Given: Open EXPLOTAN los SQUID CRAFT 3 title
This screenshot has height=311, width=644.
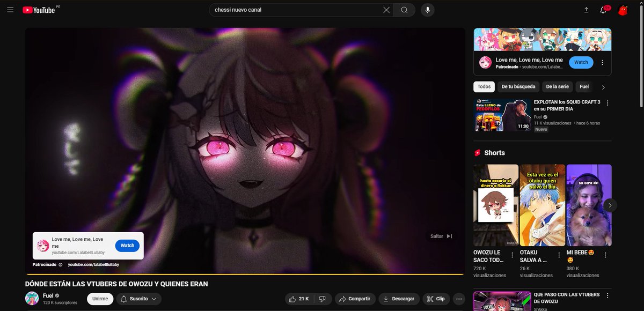Looking at the screenshot, I should [567, 105].
